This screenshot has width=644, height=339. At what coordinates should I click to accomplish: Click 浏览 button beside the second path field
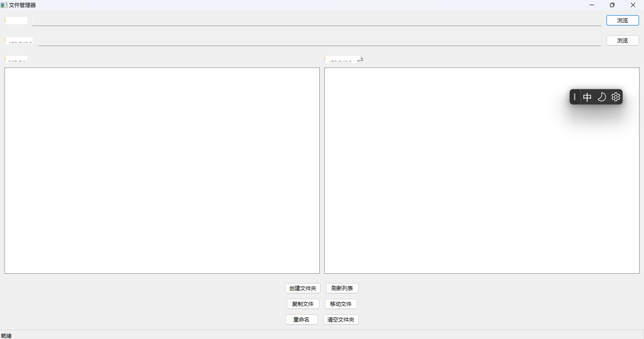[x=622, y=40]
